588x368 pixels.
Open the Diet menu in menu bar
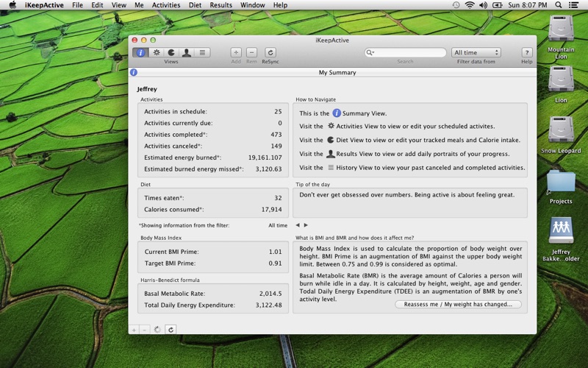pos(195,5)
